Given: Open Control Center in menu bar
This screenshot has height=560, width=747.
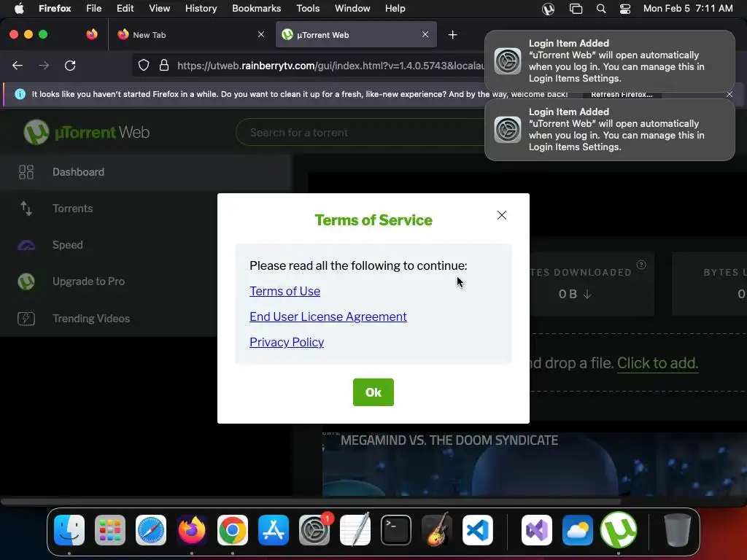Looking at the screenshot, I should [625, 9].
